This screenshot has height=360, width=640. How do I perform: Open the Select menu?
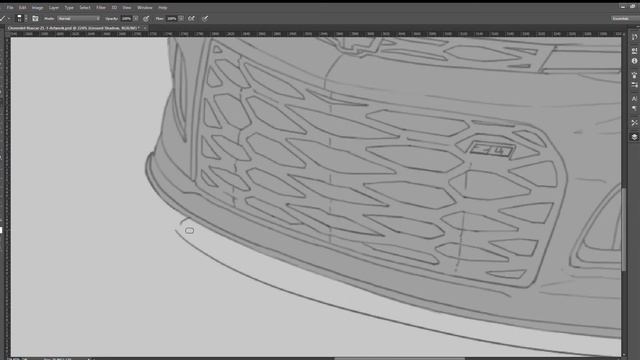[x=85, y=7]
